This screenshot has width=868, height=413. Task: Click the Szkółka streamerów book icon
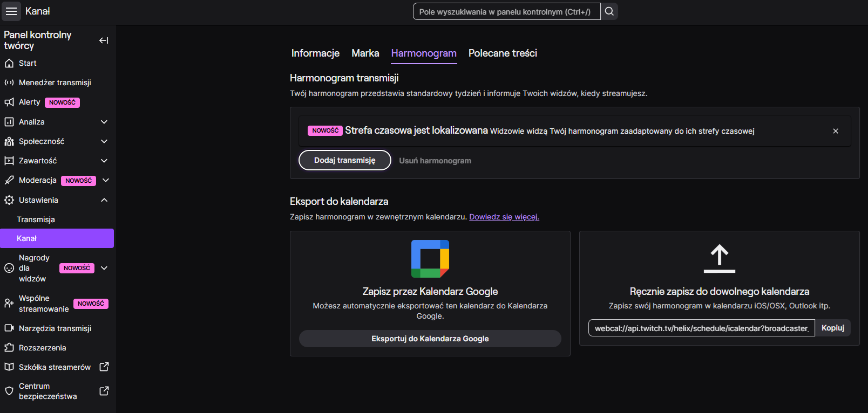(9, 367)
